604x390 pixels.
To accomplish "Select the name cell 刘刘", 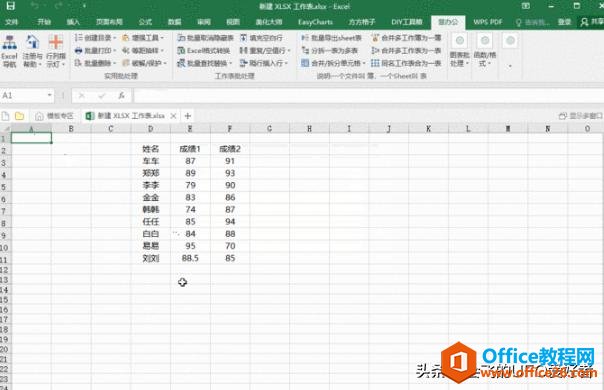I will tap(151, 258).
